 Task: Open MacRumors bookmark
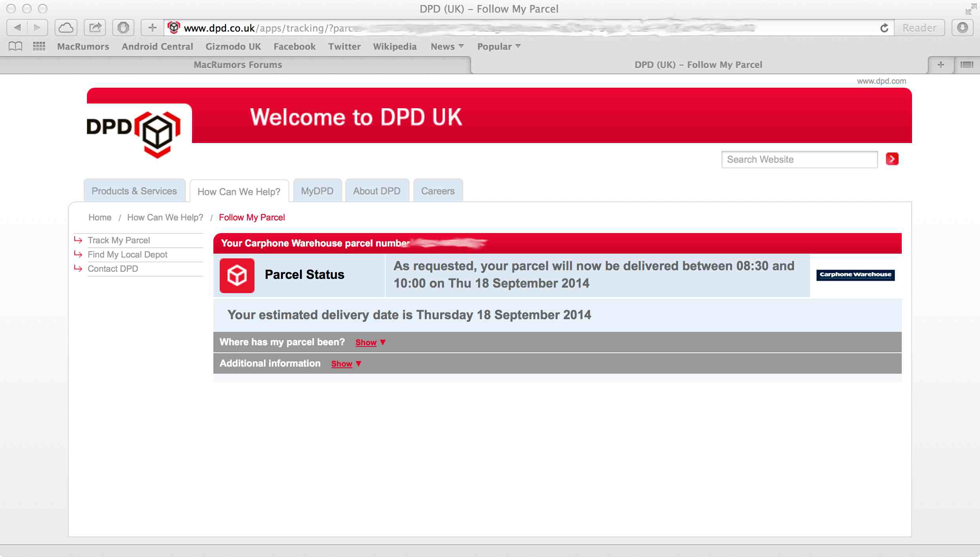(x=83, y=47)
